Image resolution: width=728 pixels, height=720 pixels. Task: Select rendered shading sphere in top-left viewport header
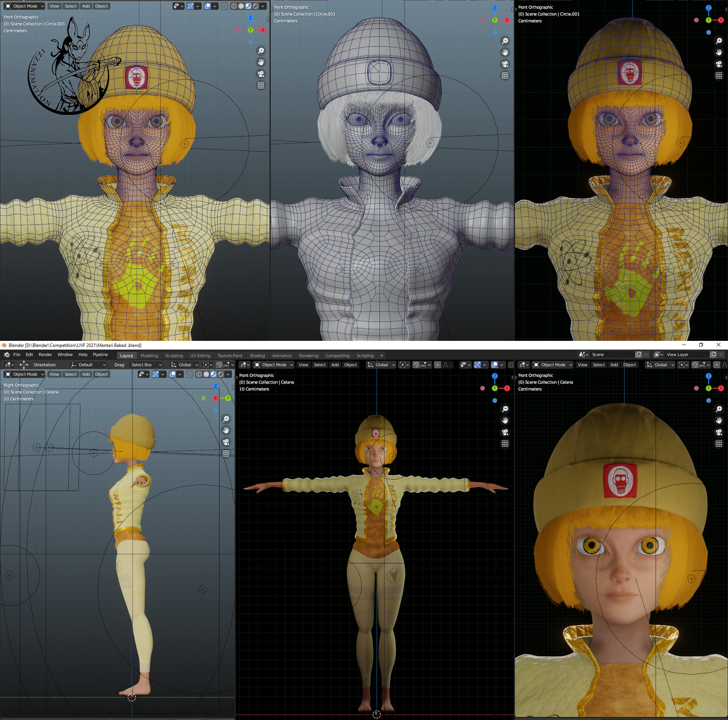tap(256, 6)
